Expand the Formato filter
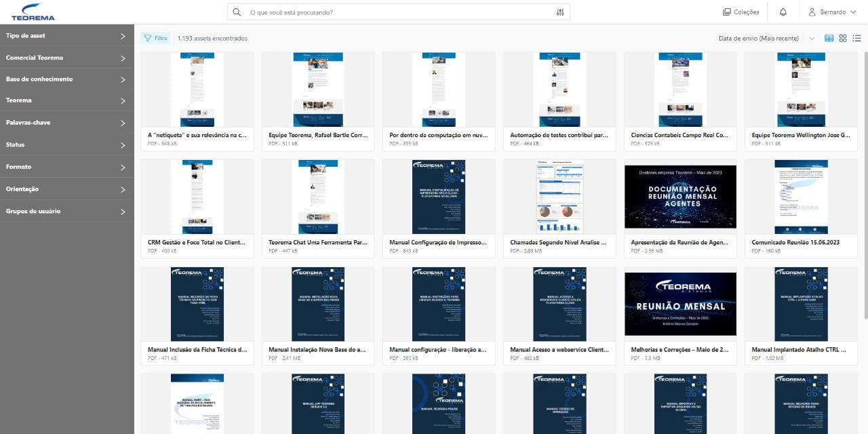This screenshot has height=434, width=868. point(67,167)
